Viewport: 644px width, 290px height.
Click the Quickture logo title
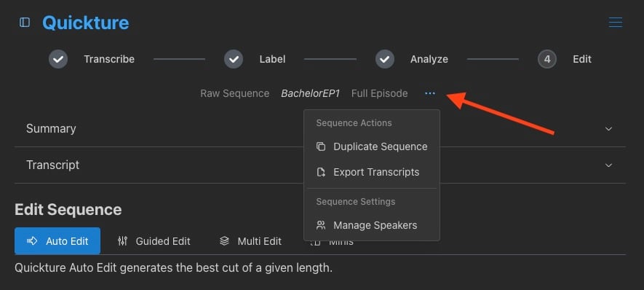[85, 23]
